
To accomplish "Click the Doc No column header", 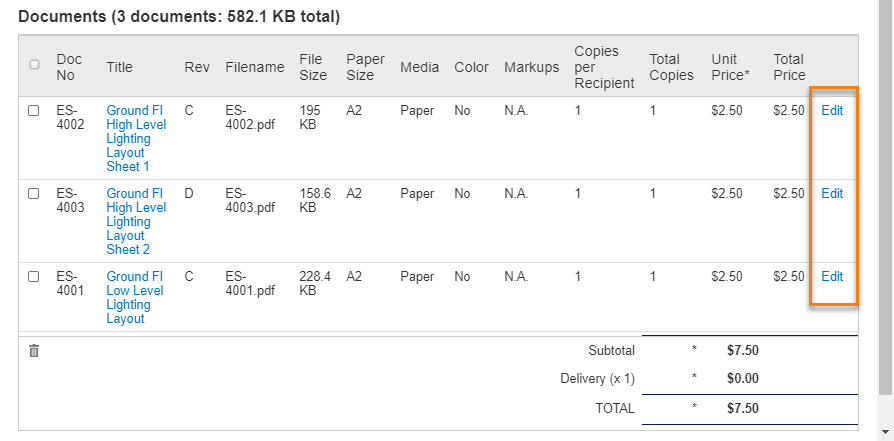I will click(x=69, y=67).
